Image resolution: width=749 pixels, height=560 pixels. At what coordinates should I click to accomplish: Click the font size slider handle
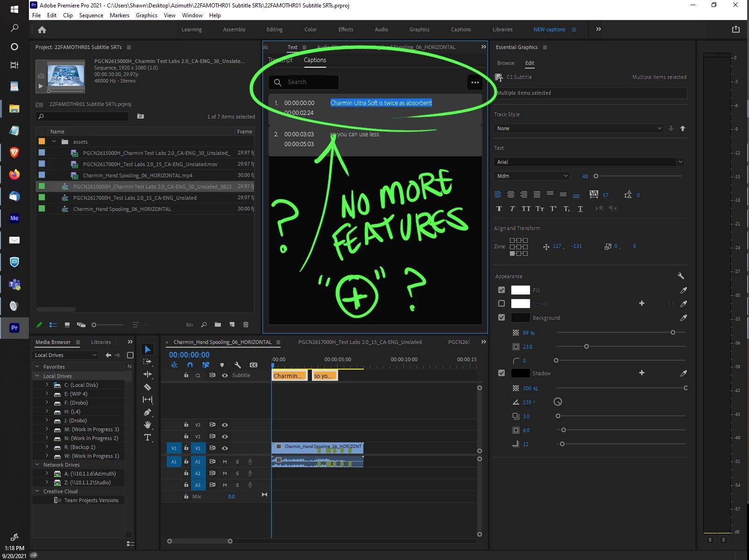pyautogui.click(x=596, y=176)
